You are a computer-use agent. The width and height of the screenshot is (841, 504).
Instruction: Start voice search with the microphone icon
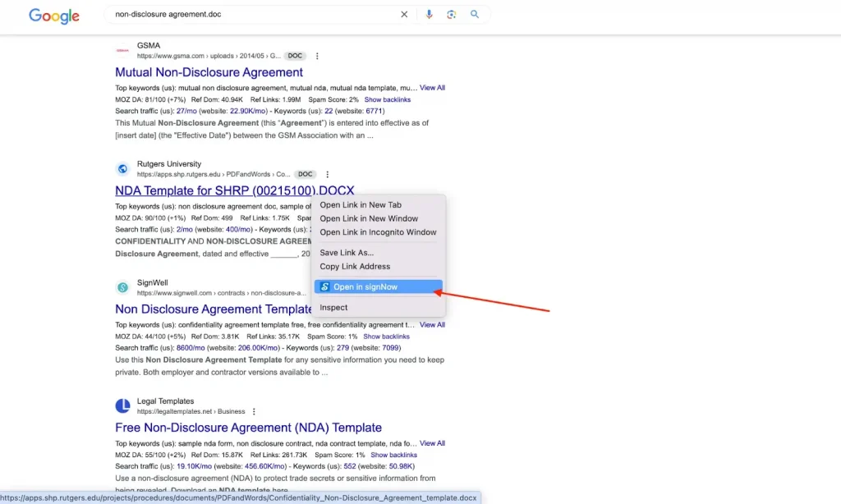(429, 15)
